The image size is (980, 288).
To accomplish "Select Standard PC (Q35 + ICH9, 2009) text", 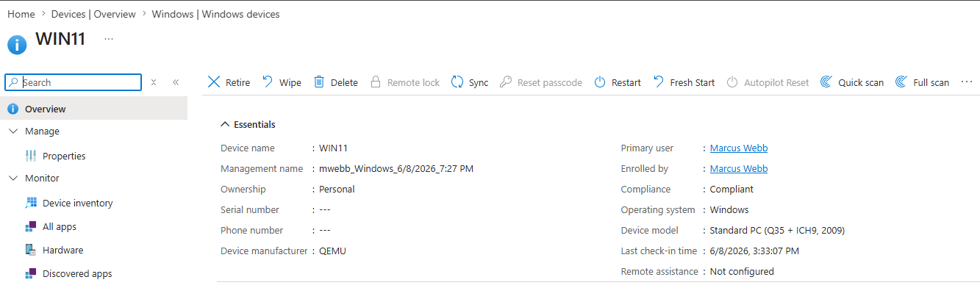I will coord(778,230).
